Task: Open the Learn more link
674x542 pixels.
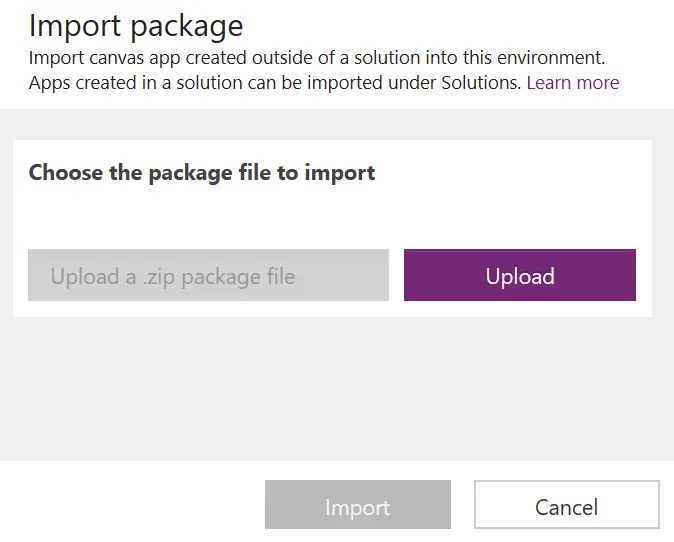Action: click(x=572, y=83)
